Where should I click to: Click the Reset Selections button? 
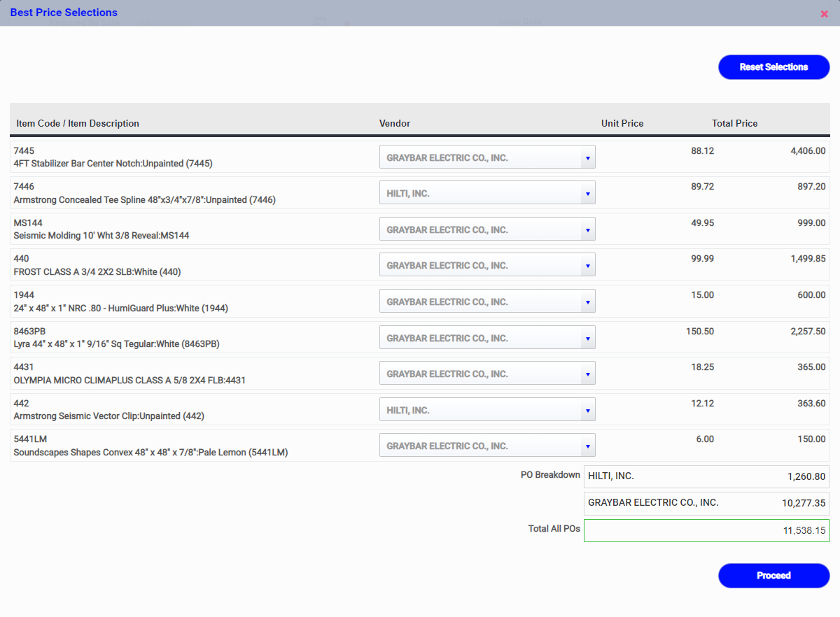773,67
